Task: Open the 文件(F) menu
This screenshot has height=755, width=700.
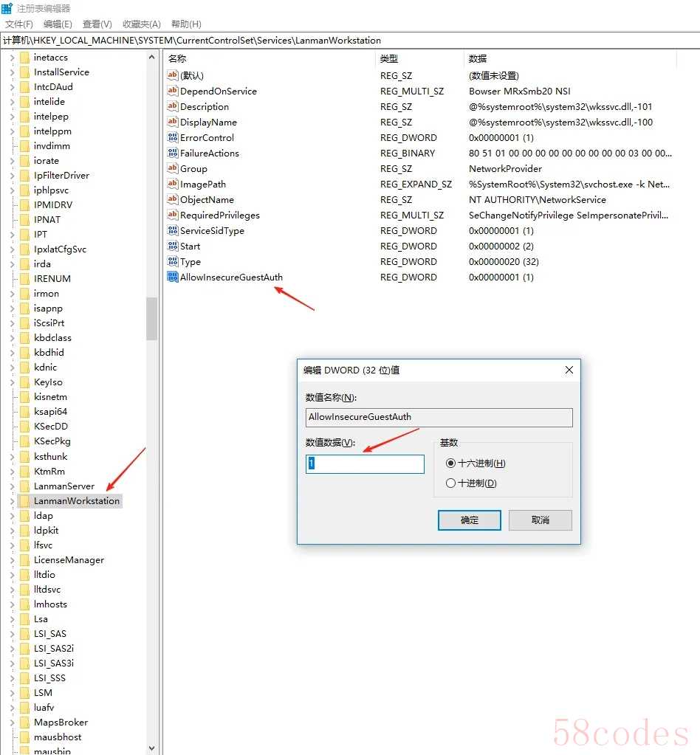Action: click(x=19, y=24)
